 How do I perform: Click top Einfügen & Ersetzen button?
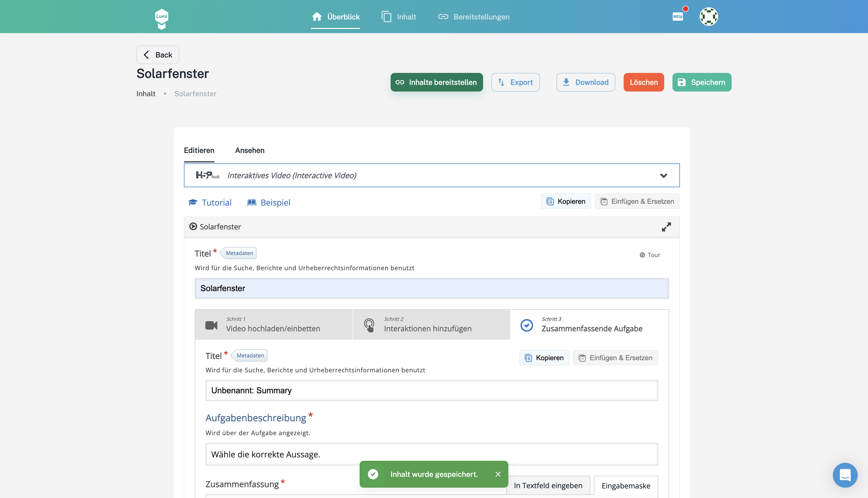(637, 201)
